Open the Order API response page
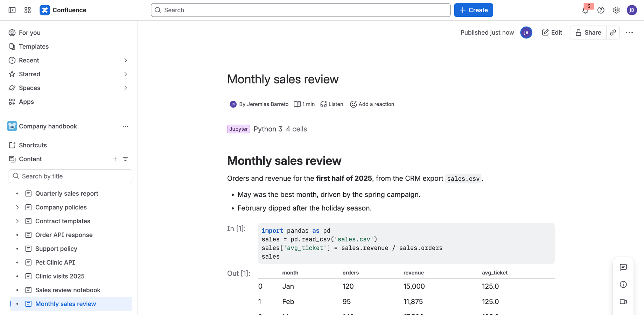Viewport: 644px width, 315px height. coord(64,235)
